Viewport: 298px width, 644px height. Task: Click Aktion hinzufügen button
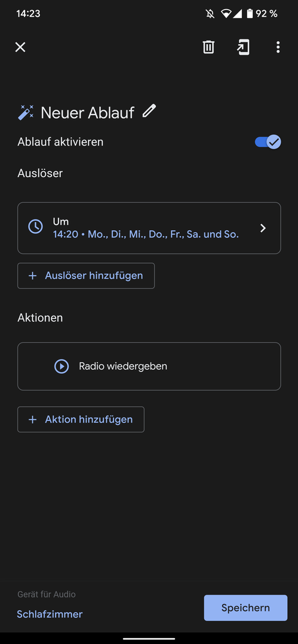[81, 419]
